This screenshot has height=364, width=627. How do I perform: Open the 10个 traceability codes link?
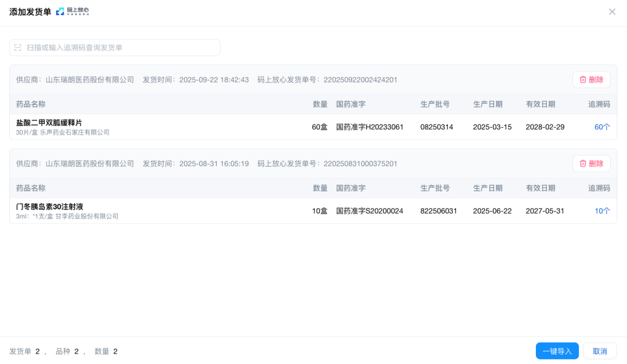(602, 211)
